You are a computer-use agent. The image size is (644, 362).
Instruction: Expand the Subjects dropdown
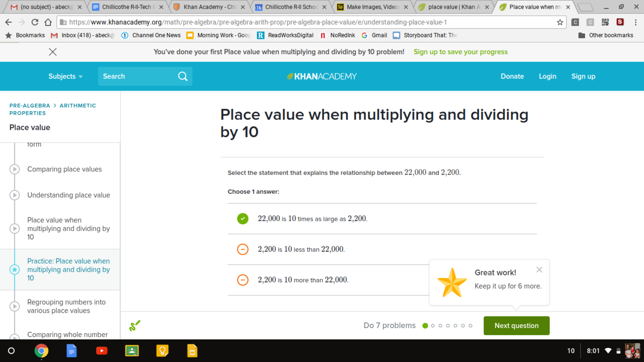point(65,76)
